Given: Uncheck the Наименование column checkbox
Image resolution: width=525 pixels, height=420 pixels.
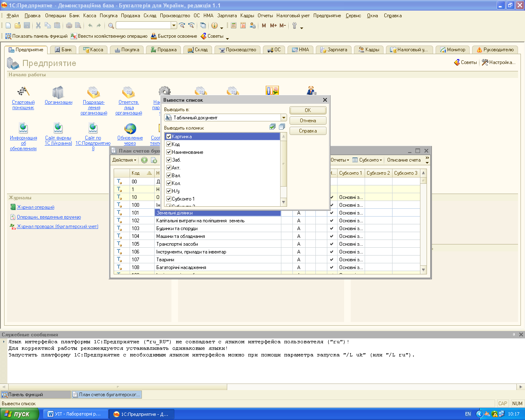Looking at the screenshot, I should 169,152.
